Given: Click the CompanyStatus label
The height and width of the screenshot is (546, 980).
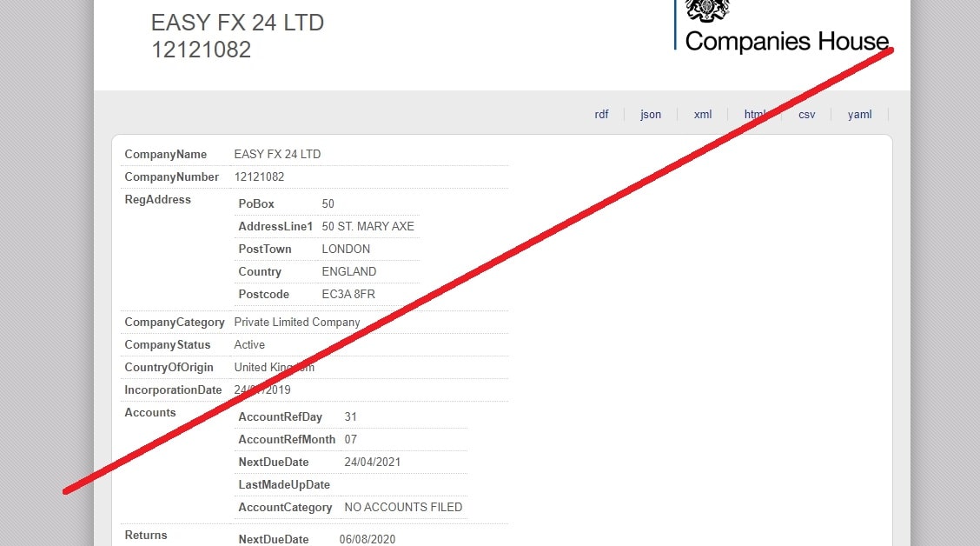Looking at the screenshot, I should (168, 344).
